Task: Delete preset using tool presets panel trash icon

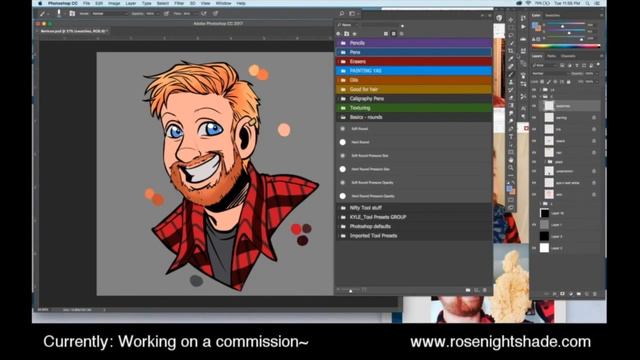Action: pyautogui.click(x=484, y=290)
